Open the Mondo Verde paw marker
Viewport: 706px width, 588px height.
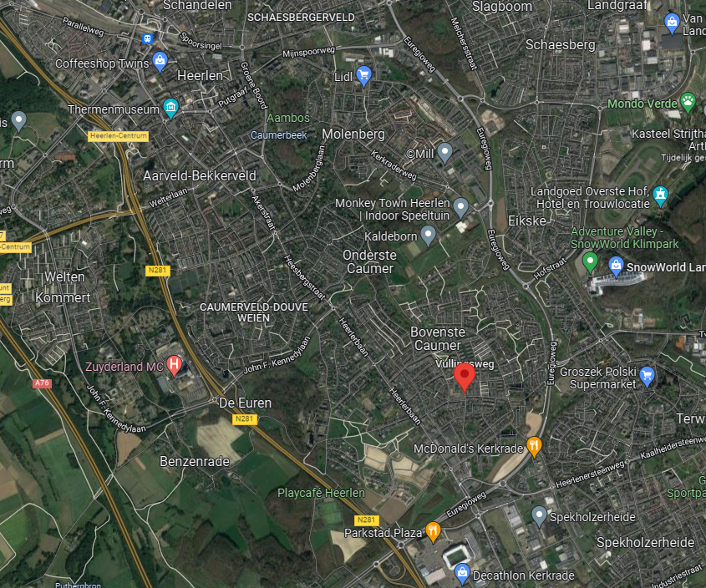(x=688, y=103)
